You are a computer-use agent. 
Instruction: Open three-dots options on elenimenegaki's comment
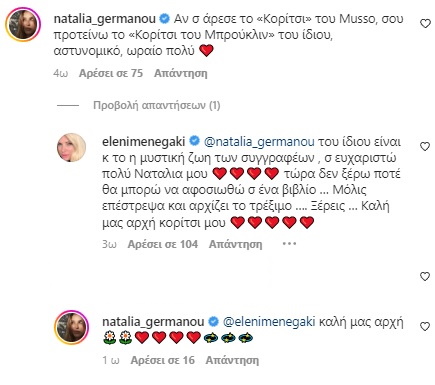point(289,244)
